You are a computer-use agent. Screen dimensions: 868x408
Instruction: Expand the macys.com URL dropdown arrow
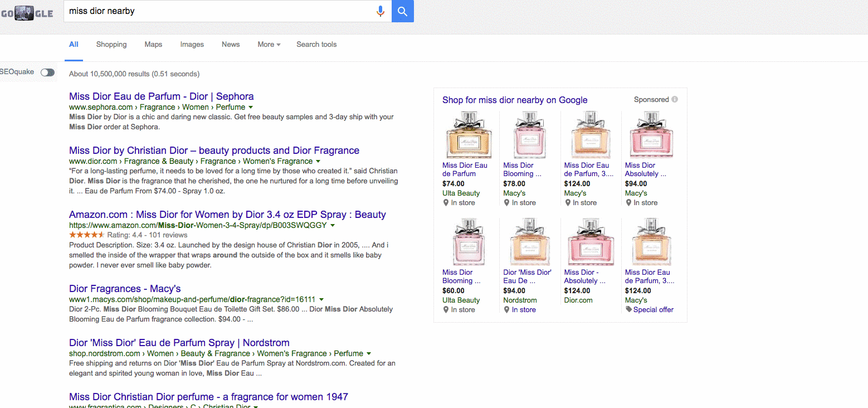(x=321, y=299)
